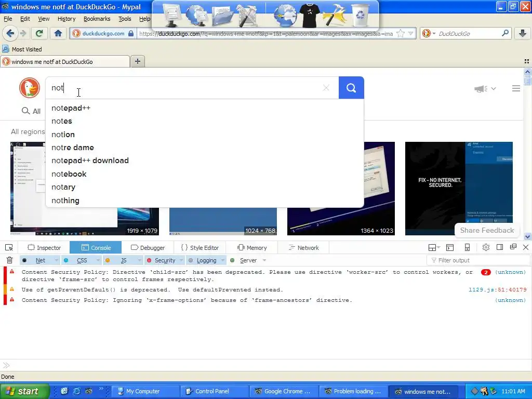Screen dimensions: 532x399
Task: Open devtools settings gear
Action: [x=486, y=247]
